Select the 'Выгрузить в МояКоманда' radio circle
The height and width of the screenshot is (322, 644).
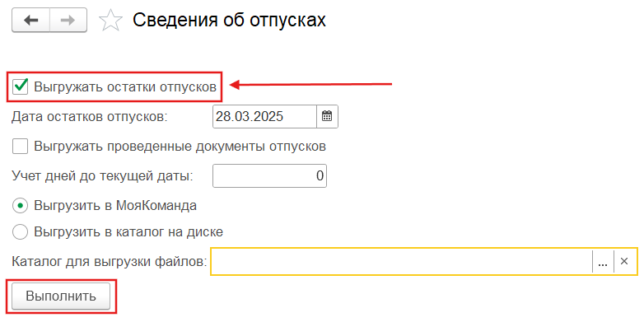tap(20, 206)
